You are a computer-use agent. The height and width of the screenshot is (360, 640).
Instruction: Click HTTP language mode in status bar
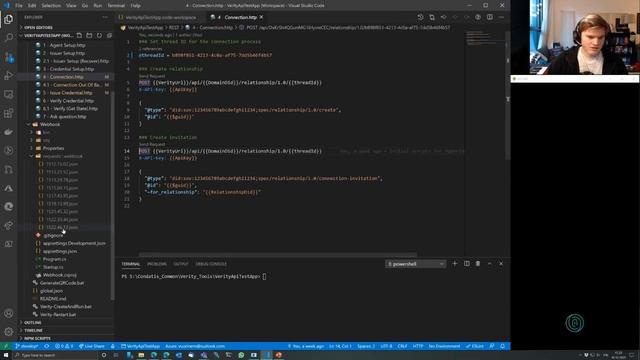(418, 346)
